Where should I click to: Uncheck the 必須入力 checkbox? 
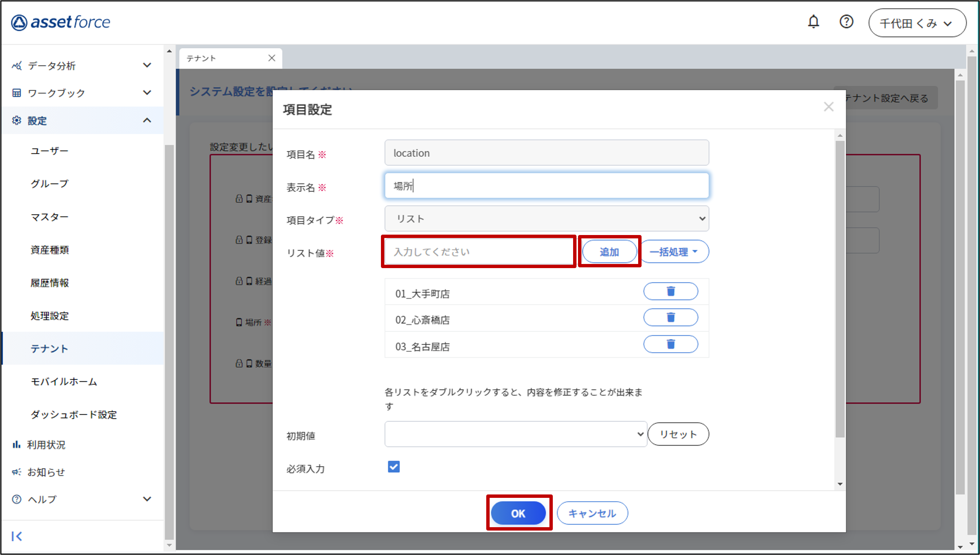tap(393, 467)
